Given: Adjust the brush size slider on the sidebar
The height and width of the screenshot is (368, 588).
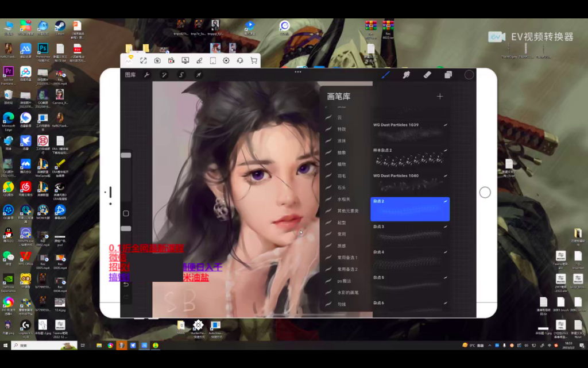Looking at the screenshot, I should pos(126,155).
